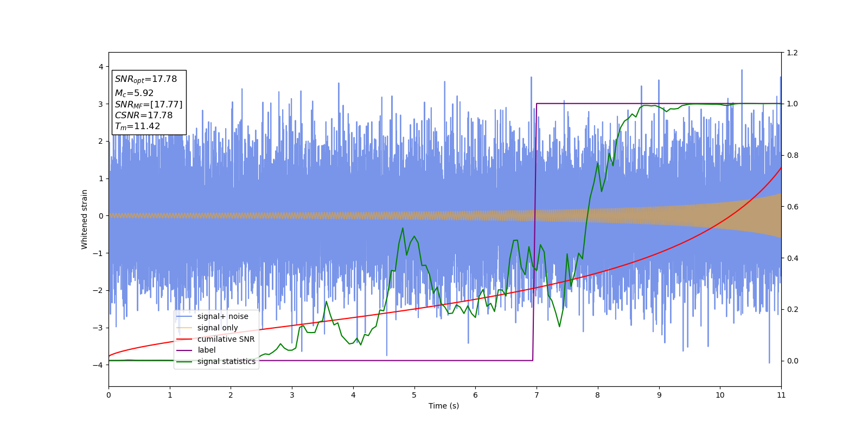868x434 pixels.
Task: Click x-axis tick label 9
Action: (x=659, y=395)
